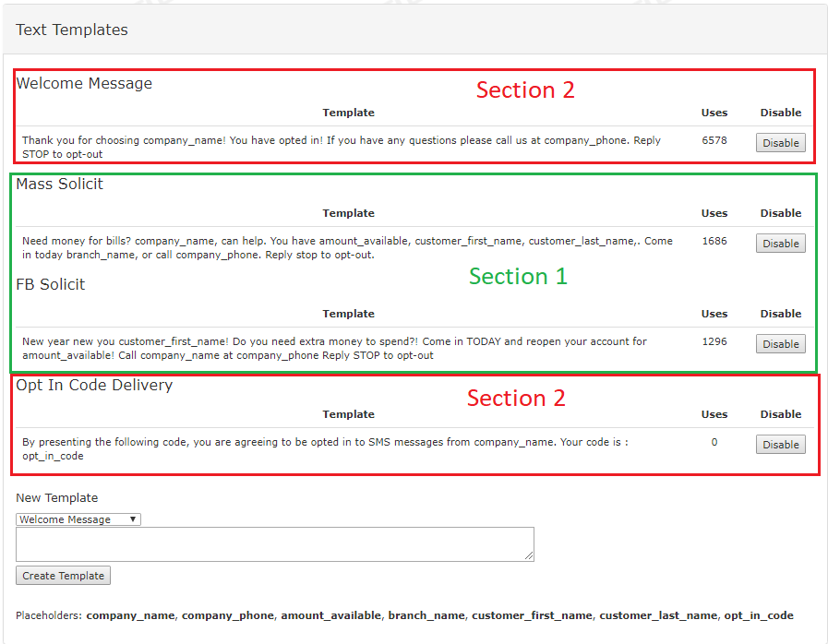
Task: Disable the Welcome Message template
Action: click(x=781, y=142)
